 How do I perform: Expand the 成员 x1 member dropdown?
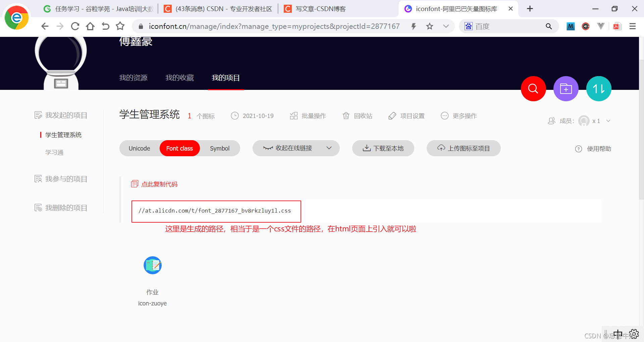coord(608,121)
